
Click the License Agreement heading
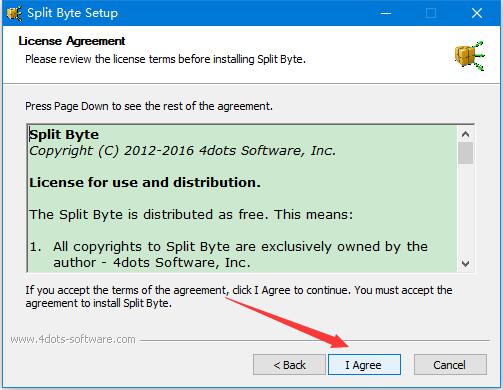(x=72, y=41)
